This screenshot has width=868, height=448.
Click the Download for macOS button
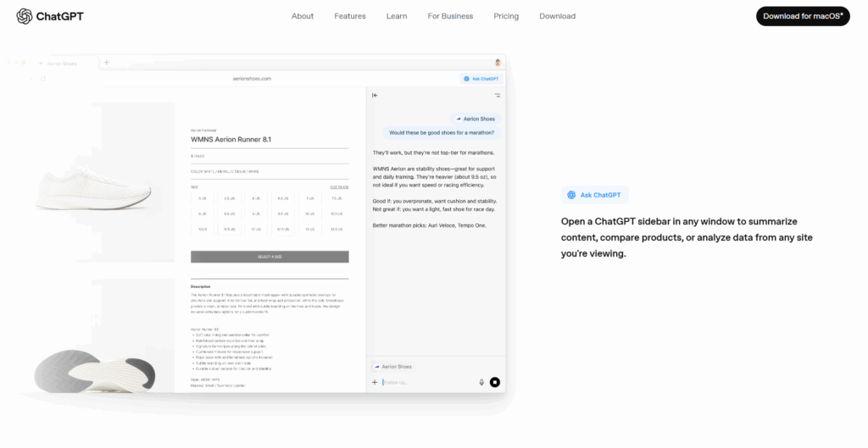[803, 16]
